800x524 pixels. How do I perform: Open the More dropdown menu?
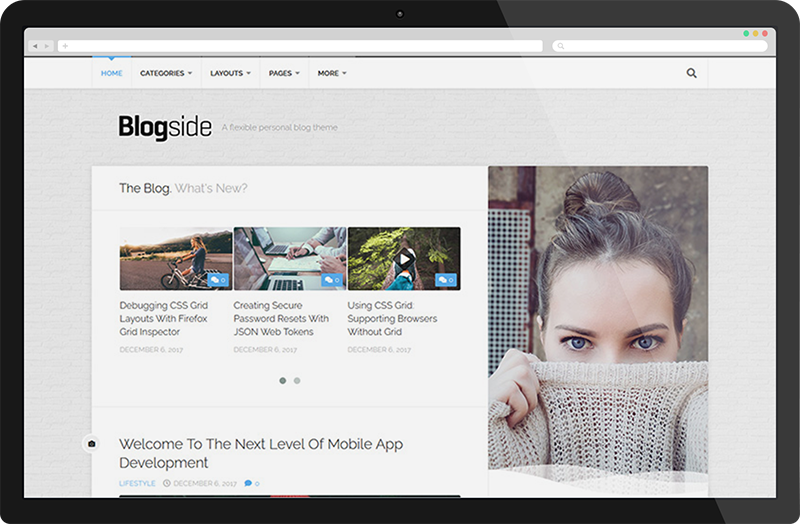[x=332, y=73]
